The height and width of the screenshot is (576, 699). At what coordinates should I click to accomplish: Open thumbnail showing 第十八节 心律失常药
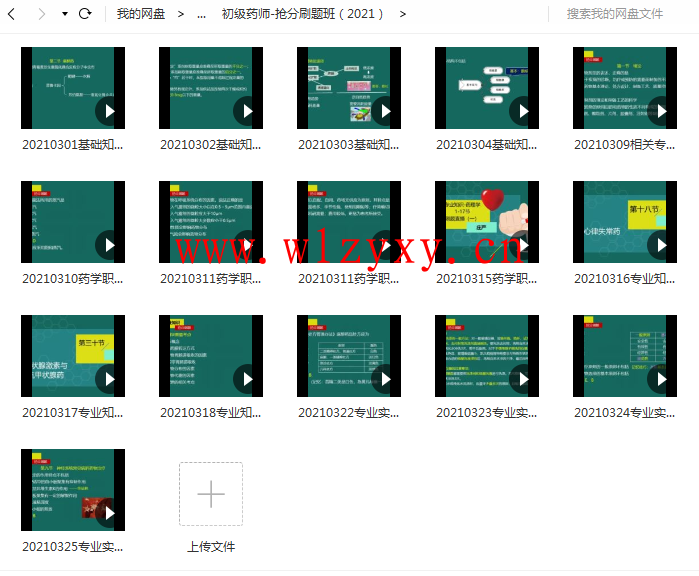click(625, 222)
